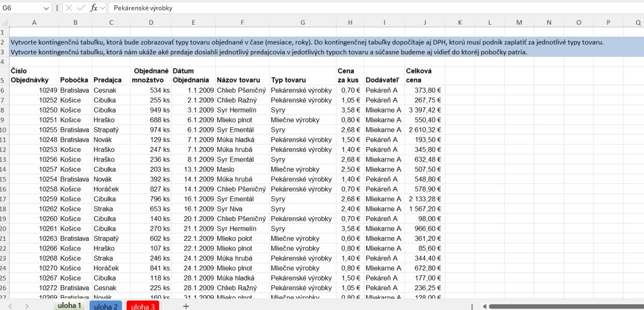Click the 841 ks quantity cell
Viewport: 644px width, 310px height.
151,268
